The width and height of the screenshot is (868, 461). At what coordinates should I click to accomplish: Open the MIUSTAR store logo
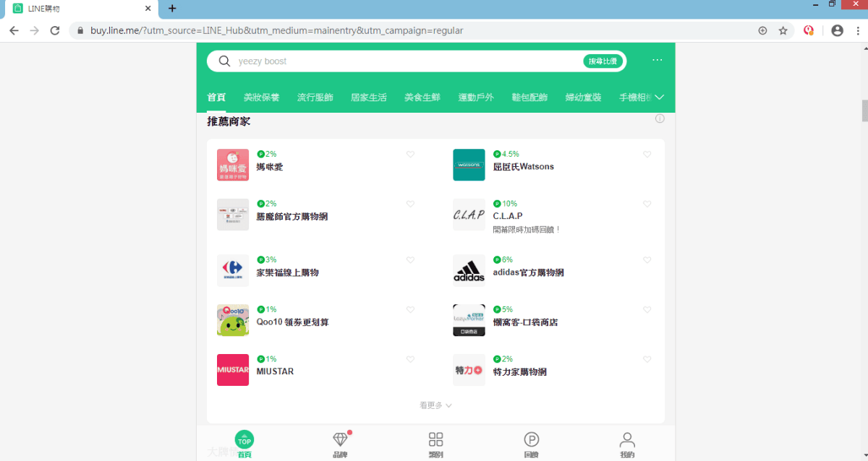pos(233,370)
